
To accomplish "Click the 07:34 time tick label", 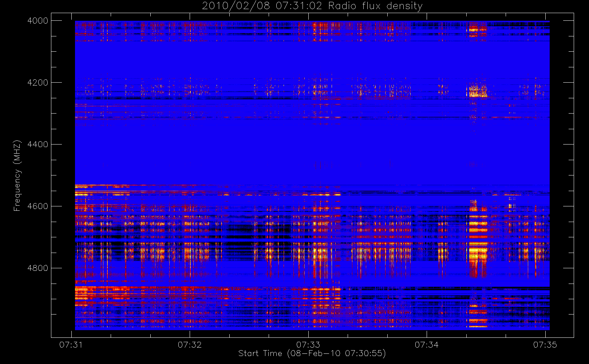I will 427,345.
